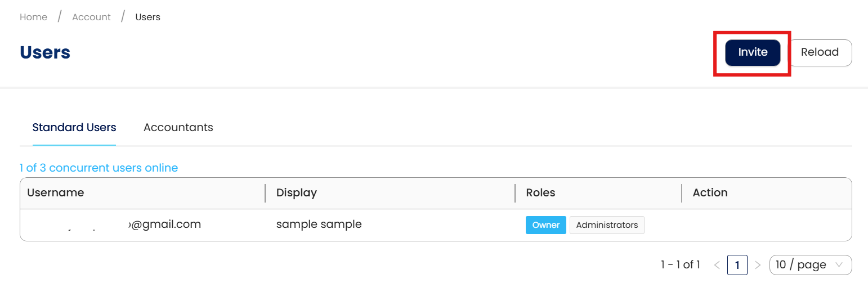Select the gmail.com username cell
Viewport: 868px width, 301px height.
163,224
